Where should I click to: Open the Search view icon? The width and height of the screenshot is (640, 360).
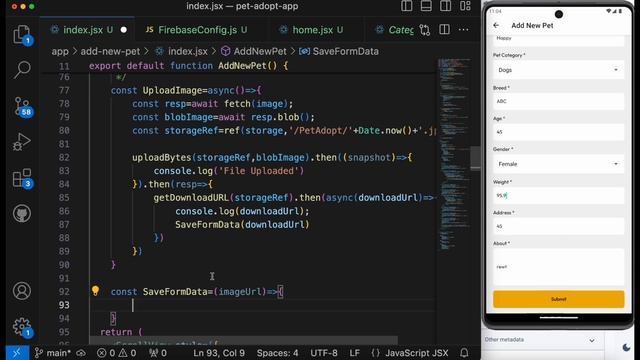coord(22,70)
